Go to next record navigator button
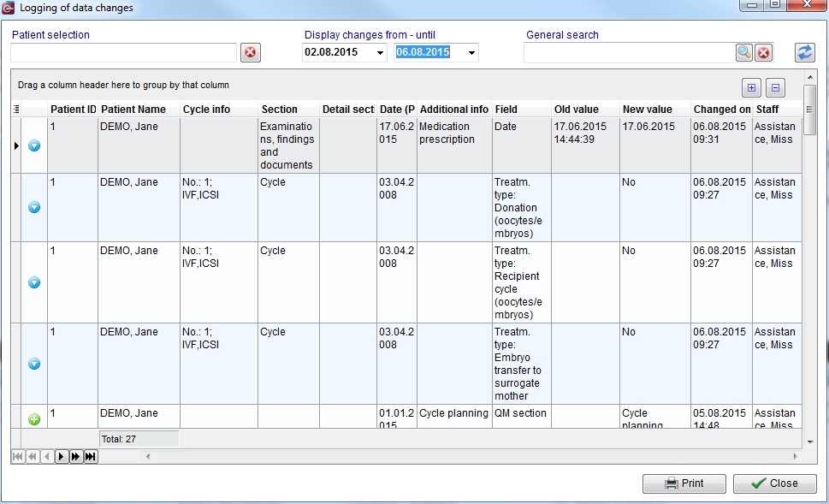The image size is (829, 504). coord(62,456)
